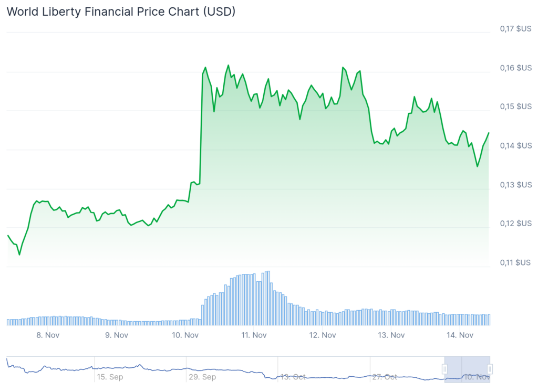The width and height of the screenshot is (538, 392).
Task: Click the price line's final point on 14. Nov
Action: (x=489, y=133)
